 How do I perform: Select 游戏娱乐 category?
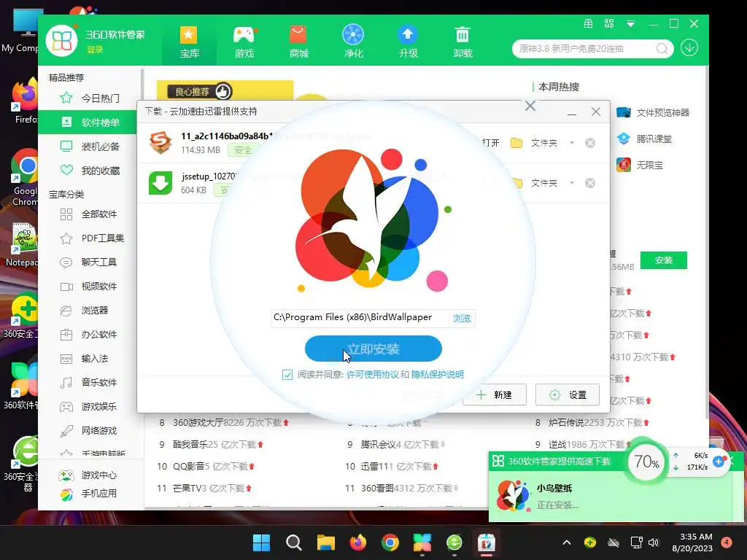click(x=90, y=406)
